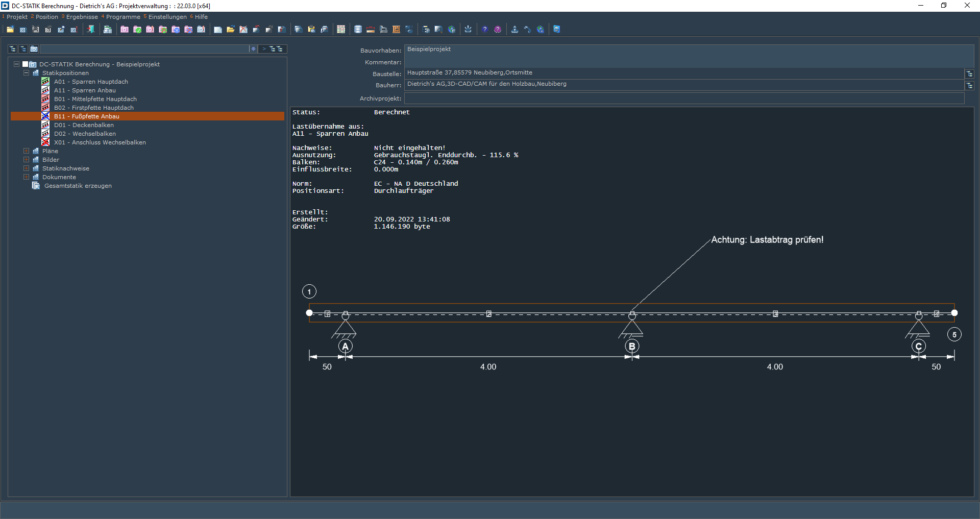This screenshot has height=519, width=980.
Task: Toggle the white checkbox beside DC-STATIK Berechnung
Action: [x=25, y=64]
